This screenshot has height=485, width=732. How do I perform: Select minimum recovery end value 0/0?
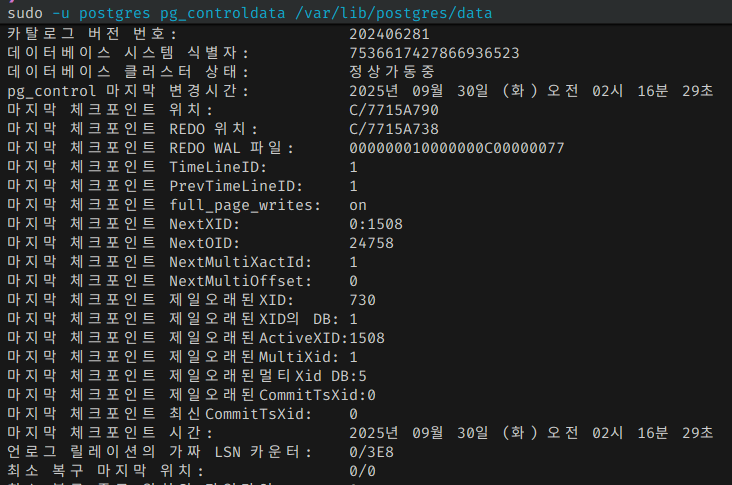point(362,471)
